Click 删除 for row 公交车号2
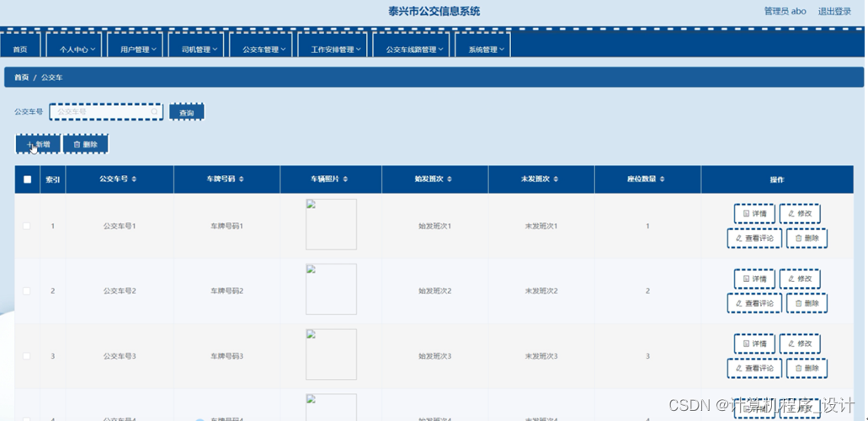Screen dimensions: 868x421 pyautogui.click(x=807, y=303)
